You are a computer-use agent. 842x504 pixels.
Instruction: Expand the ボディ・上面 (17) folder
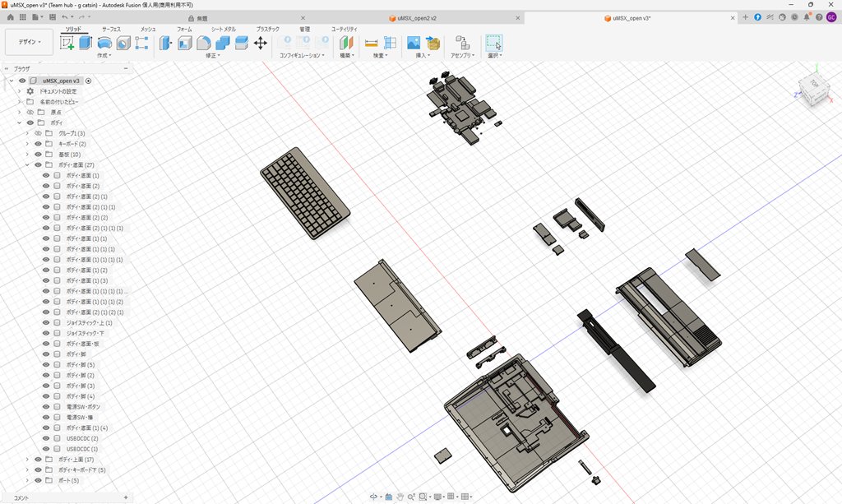[x=27, y=460]
